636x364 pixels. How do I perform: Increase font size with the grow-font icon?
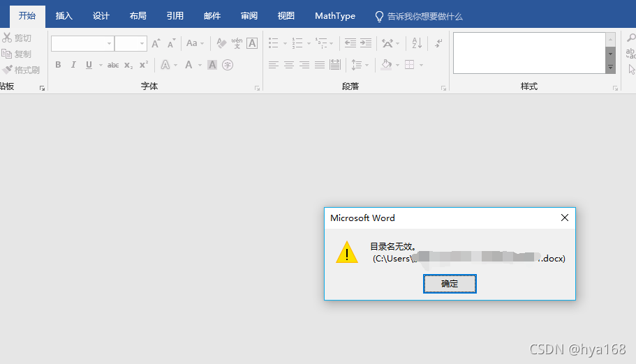(x=156, y=43)
